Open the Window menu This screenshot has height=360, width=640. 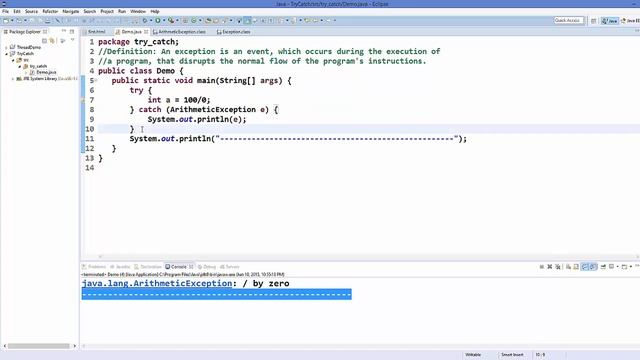138,11
